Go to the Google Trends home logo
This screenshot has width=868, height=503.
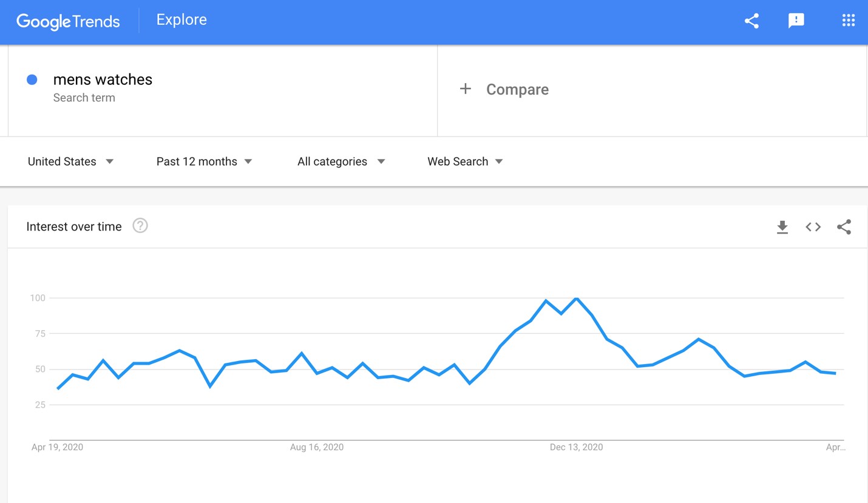click(x=68, y=21)
